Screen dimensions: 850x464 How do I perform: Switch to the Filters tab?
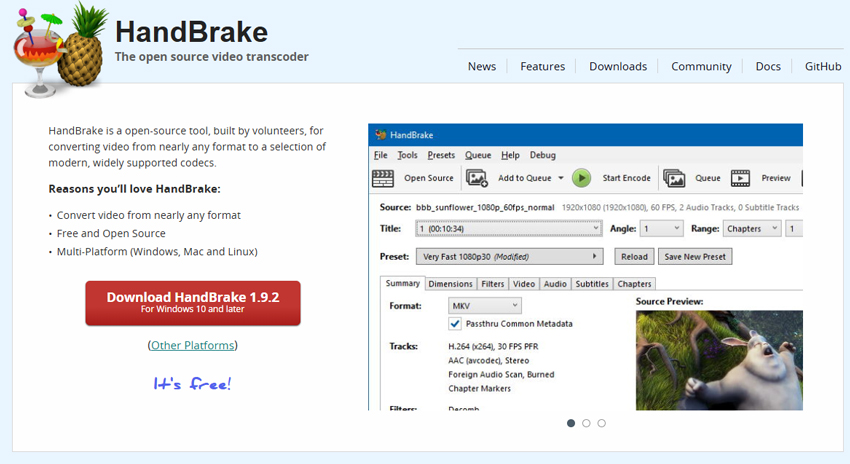coord(493,283)
